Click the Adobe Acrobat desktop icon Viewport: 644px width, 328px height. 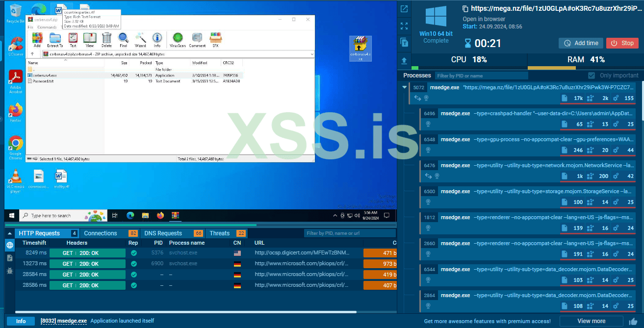click(15, 81)
